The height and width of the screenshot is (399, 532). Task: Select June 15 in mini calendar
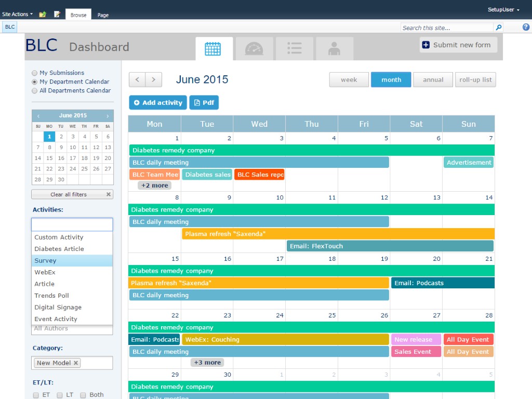point(49,158)
